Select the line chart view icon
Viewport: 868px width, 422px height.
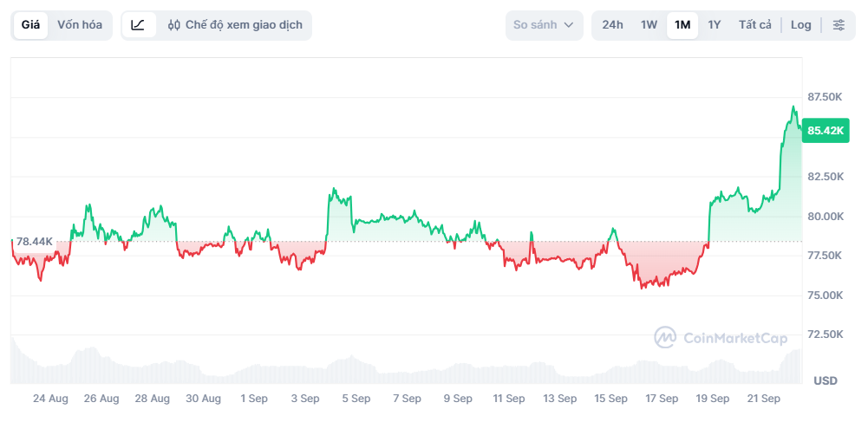click(139, 25)
